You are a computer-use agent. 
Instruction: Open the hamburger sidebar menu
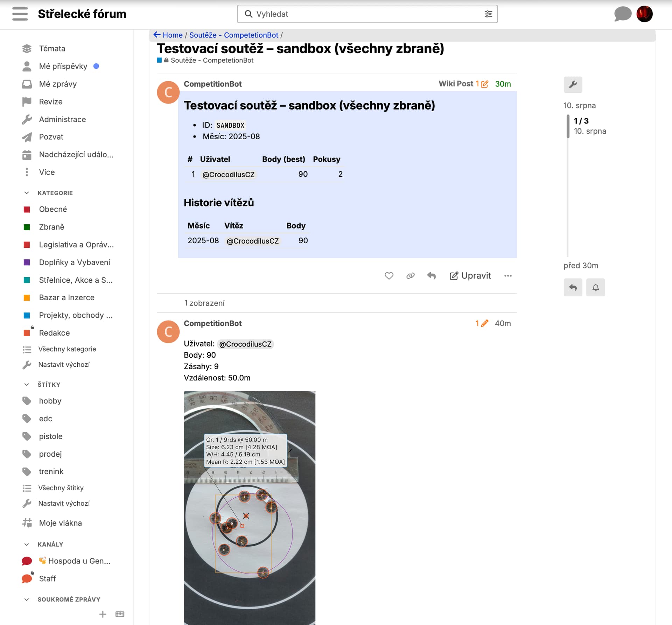point(20,14)
